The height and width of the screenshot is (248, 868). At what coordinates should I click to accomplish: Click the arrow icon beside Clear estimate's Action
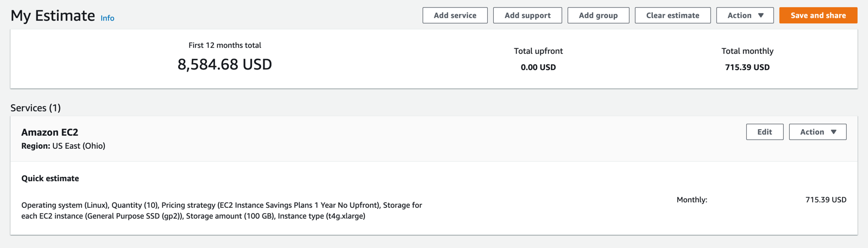761,15
